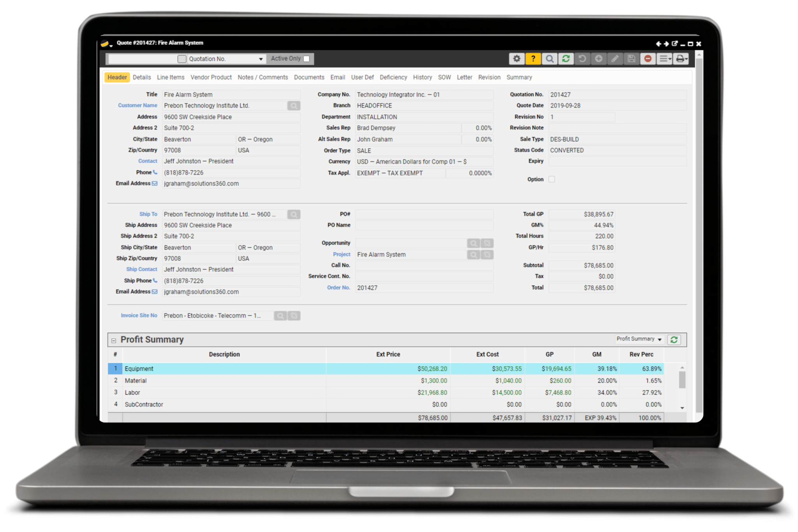Refresh the quote with green arrows icon
The height and width of the screenshot is (532, 798).
click(x=566, y=59)
